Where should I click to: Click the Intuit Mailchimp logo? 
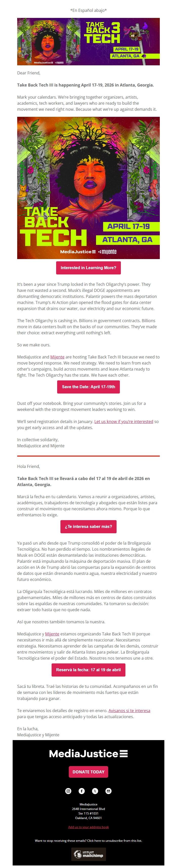88,854
